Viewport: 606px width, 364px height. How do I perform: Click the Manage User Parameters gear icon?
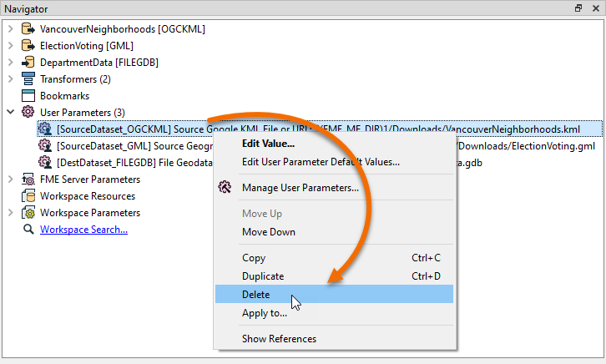pyautogui.click(x=225, y=188)
